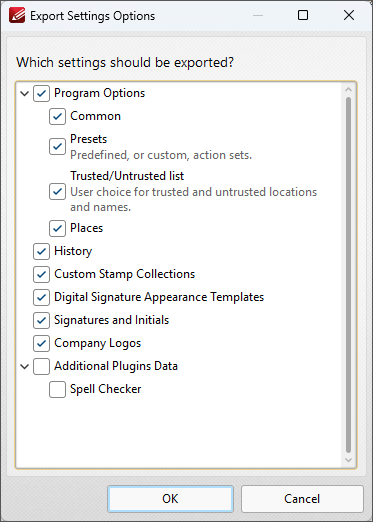Click OK to confirm export settings
Viewport: 373px width, 522px height.
coord(170,499)
